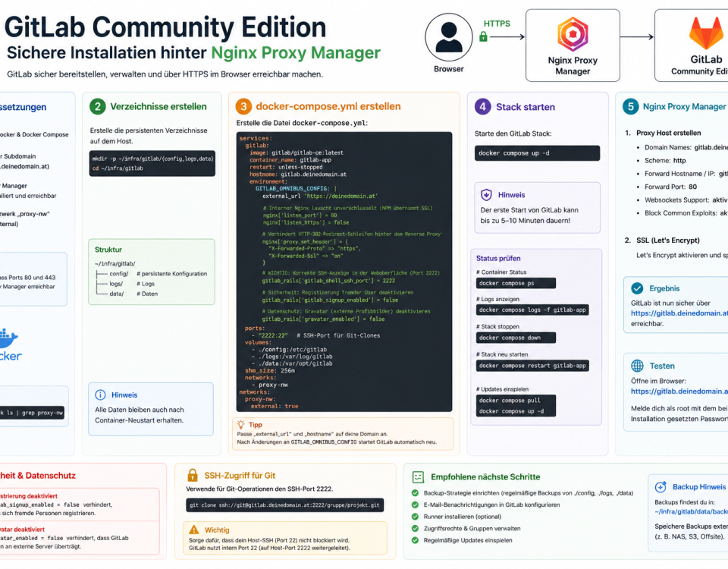Click the 'Struktur' heading

point(108,250)
